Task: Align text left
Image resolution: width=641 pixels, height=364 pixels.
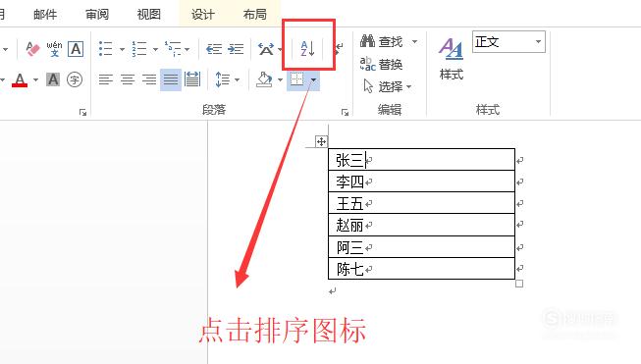Action: click(x=105, y=78)
